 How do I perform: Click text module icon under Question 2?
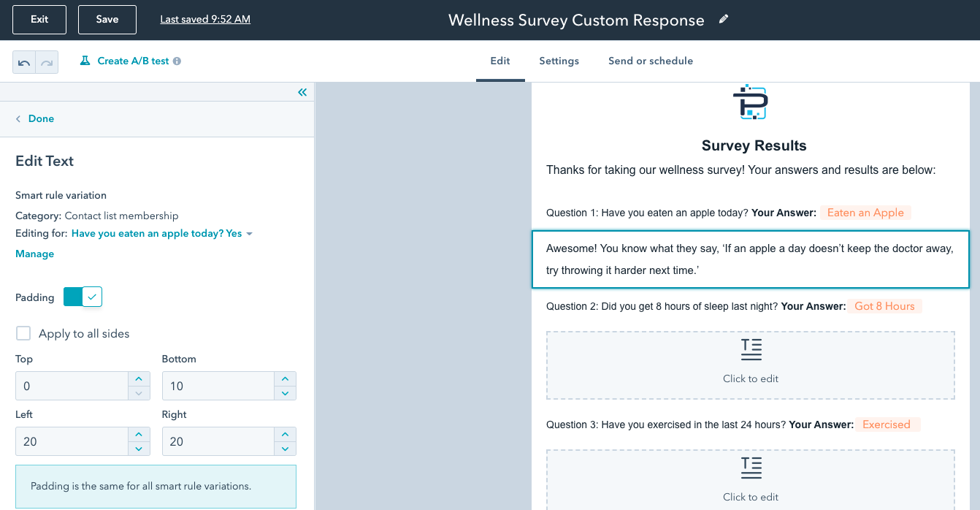click(x=751, y=350)
